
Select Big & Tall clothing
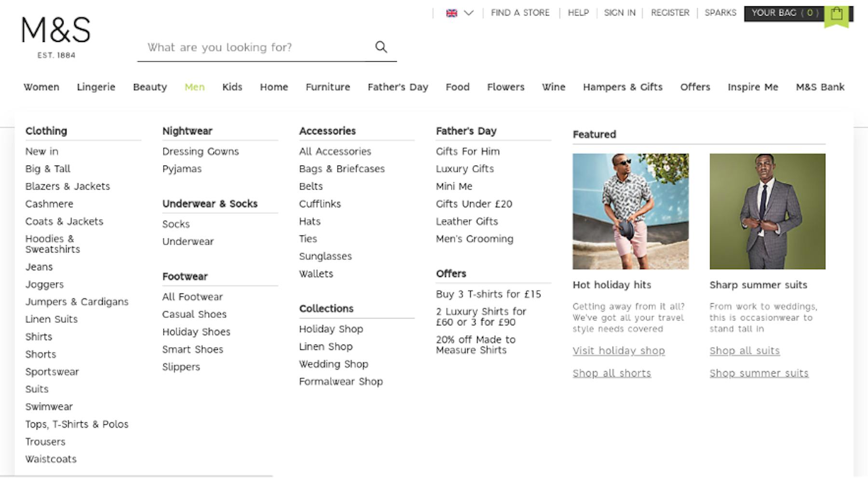(48, 169)
